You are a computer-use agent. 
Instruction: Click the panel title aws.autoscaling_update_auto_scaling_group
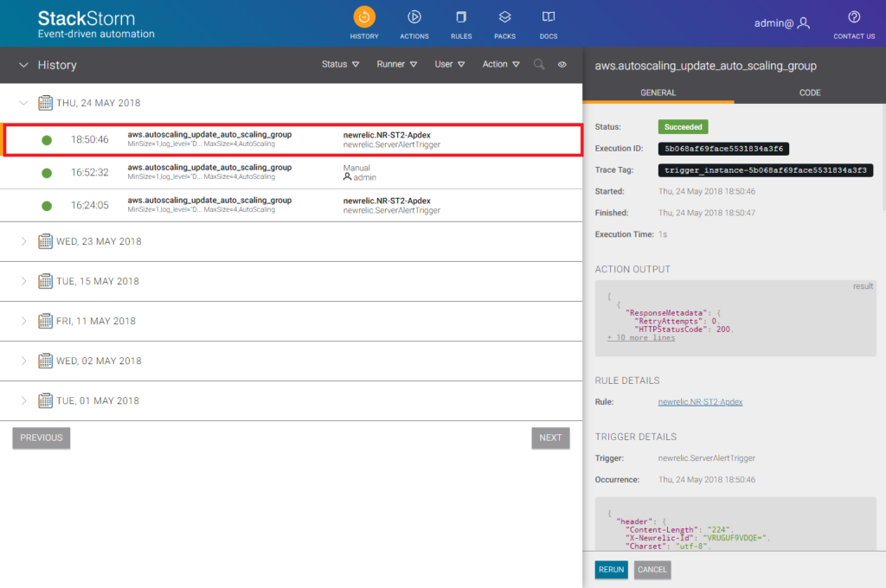705,66
